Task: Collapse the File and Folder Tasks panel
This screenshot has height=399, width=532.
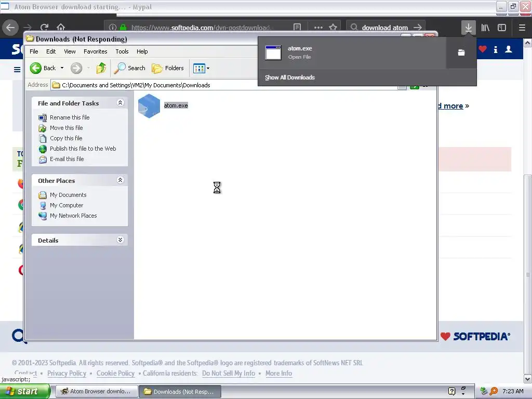Action: (x=120, y=102)
